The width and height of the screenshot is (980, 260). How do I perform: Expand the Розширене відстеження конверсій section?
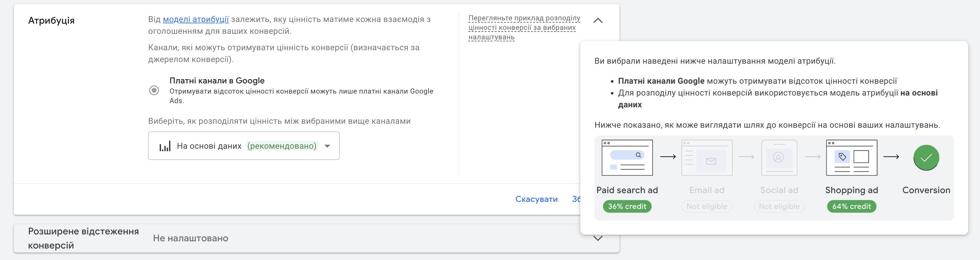click(598, 238)
